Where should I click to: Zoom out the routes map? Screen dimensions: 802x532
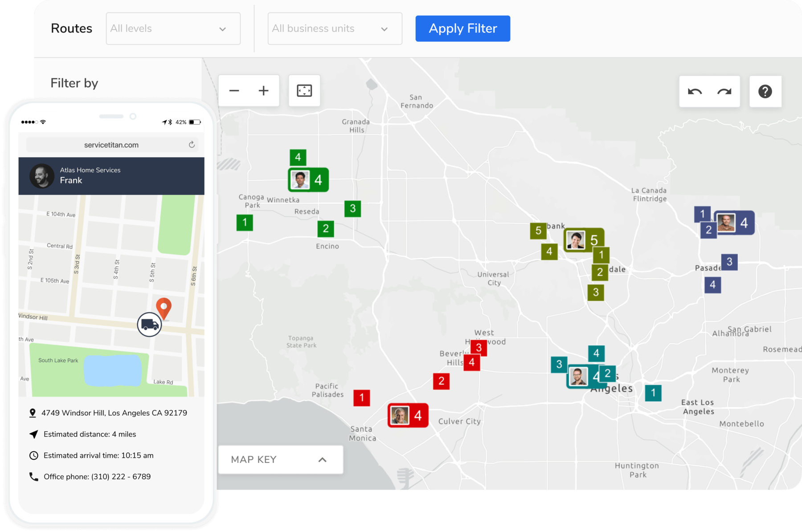pos(234,91)
